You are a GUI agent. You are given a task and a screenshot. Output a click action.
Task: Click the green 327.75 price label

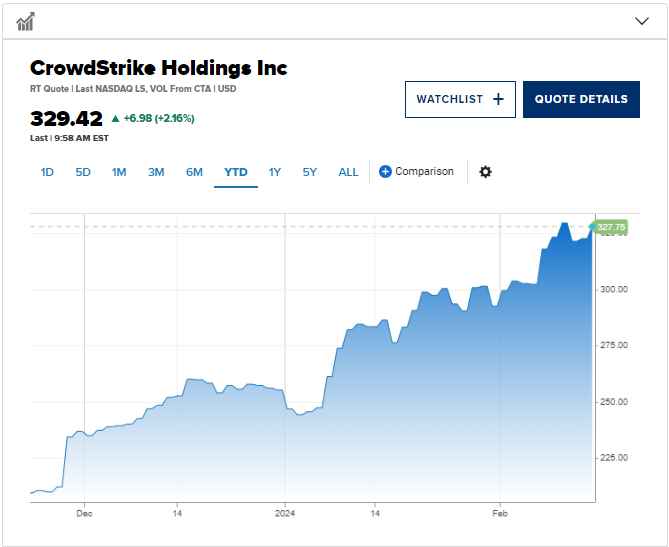point(610,227)
